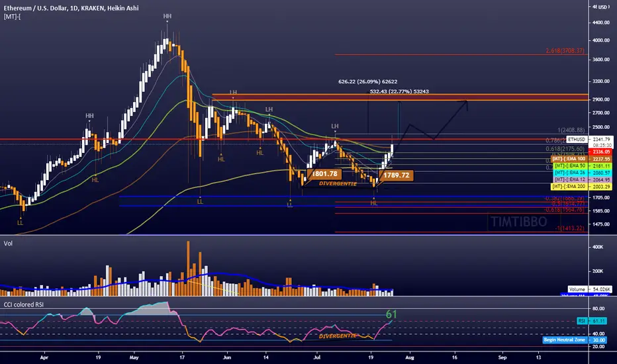Select the 532.43 (22.77%) measurement label

coord(399,91)
